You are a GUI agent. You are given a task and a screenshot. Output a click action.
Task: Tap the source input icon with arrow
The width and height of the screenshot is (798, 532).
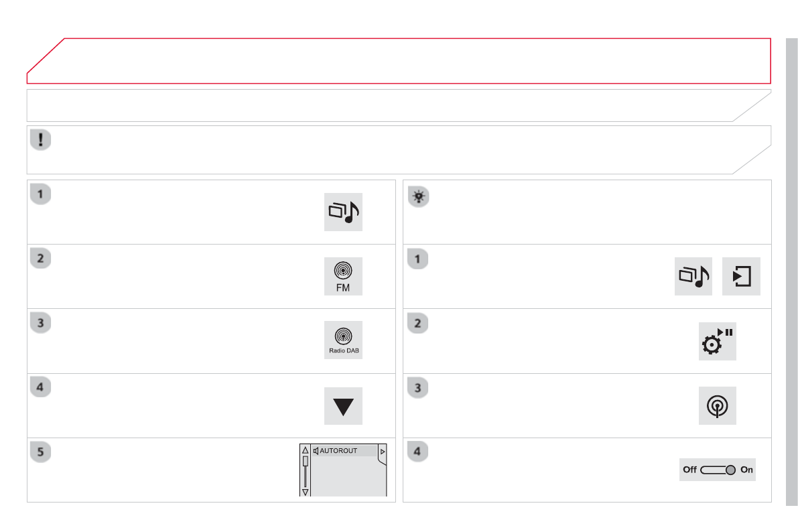point(741,276)
